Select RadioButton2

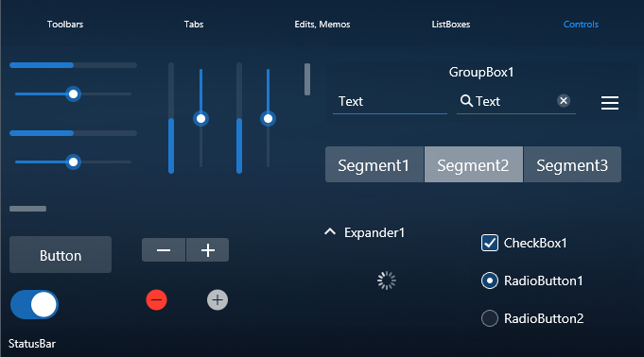[490, 318]
